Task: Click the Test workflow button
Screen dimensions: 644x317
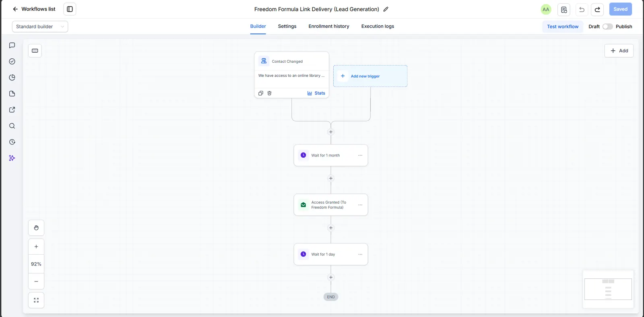Action: tap(562, 27)
